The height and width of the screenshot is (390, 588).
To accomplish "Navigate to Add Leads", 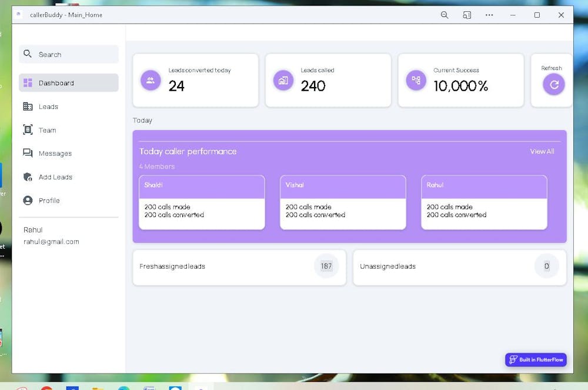I will click(69, 177).
